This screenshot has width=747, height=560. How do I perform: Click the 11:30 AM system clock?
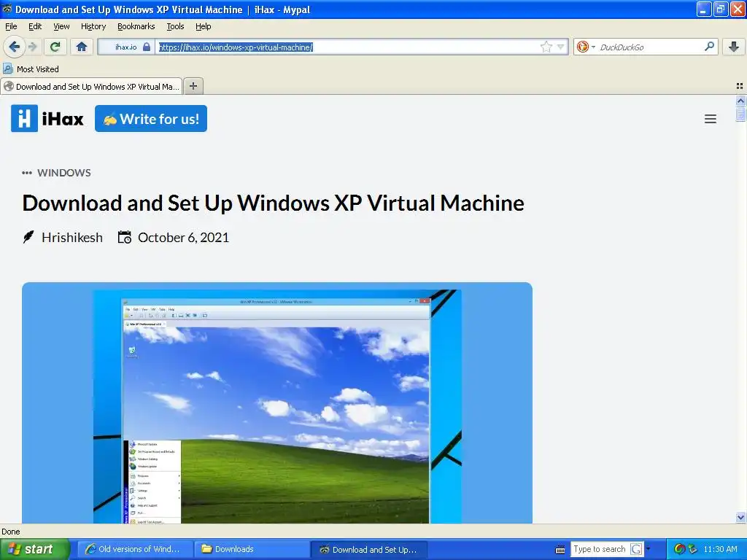pyautogui.click(x=720, y=549)
